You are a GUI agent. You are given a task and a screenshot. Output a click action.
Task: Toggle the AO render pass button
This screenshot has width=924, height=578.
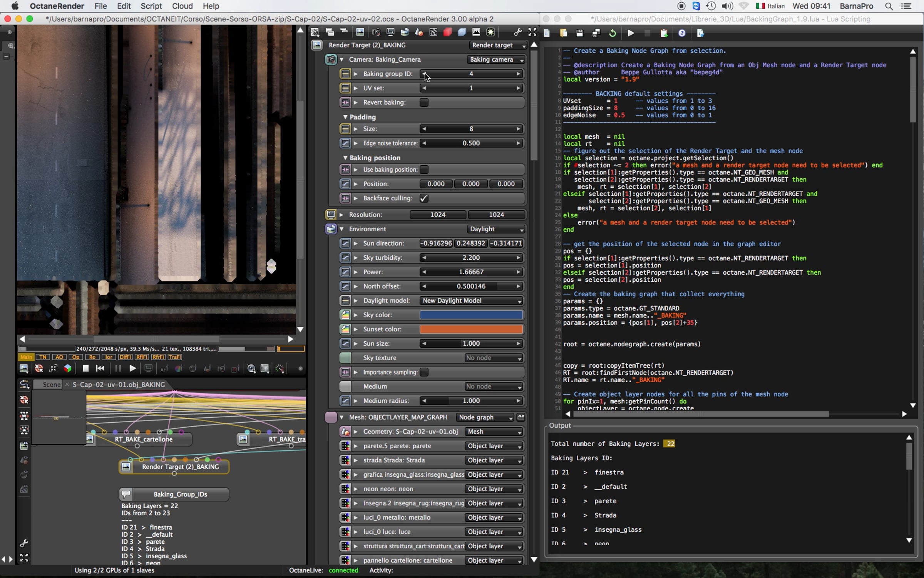pyautogui.click(x=59, y=357)
